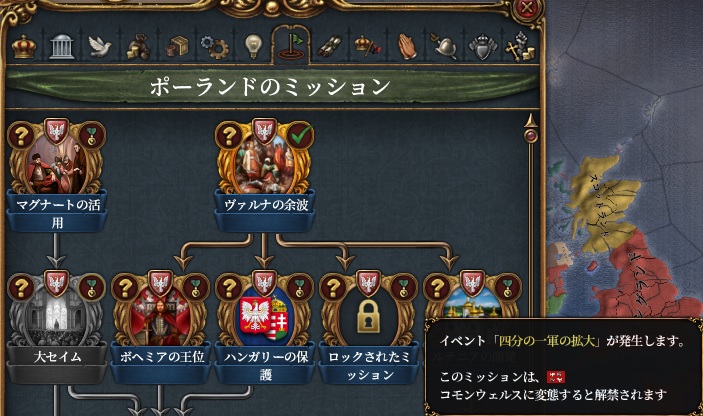Select the ボヘミアの王位 mission button

[x=161, y=357]
